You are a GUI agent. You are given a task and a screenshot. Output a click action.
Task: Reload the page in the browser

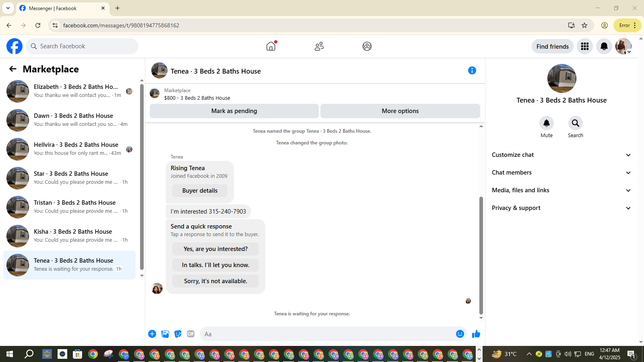tap(38, 25)
